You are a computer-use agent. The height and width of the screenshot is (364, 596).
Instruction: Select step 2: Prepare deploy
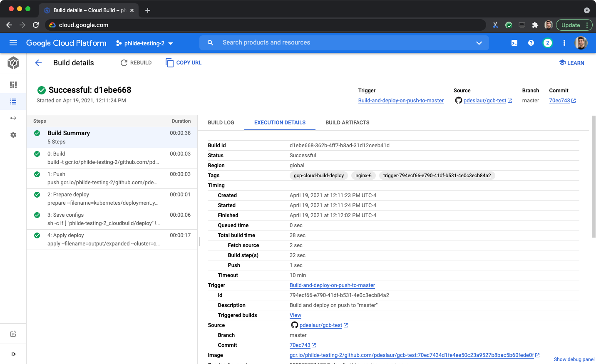point(112,198)
